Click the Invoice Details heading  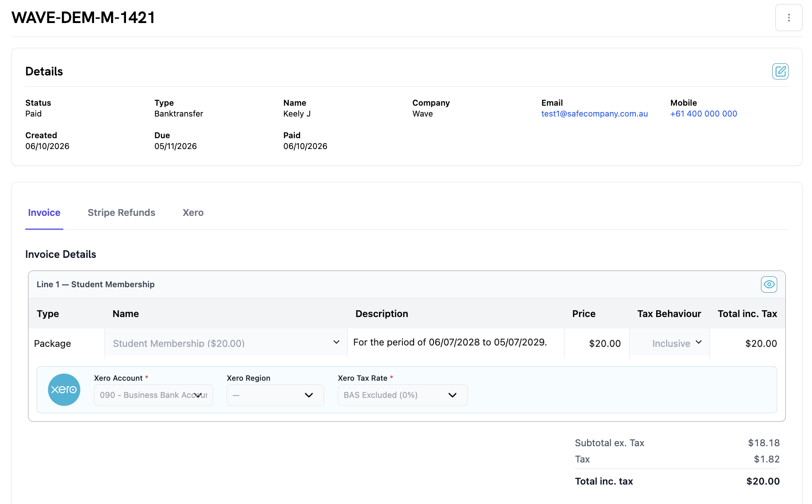pyautogui.click(x=61, y=254)
